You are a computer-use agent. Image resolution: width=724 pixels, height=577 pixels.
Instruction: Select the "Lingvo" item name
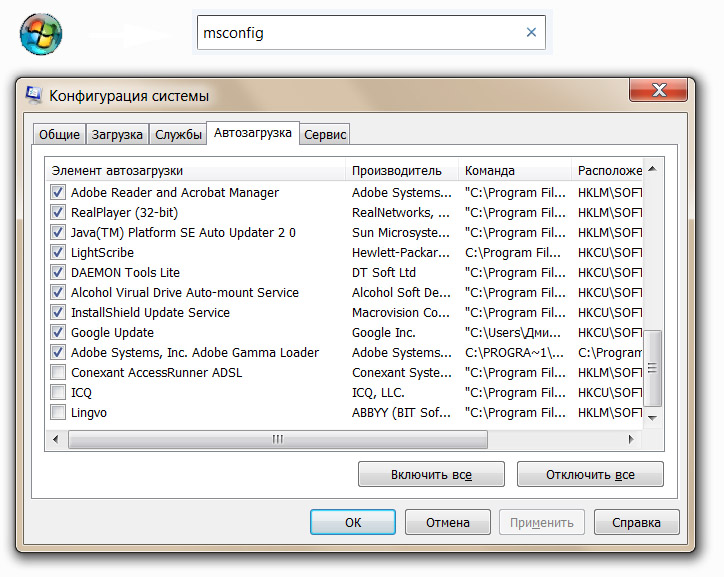click(89, 412)
